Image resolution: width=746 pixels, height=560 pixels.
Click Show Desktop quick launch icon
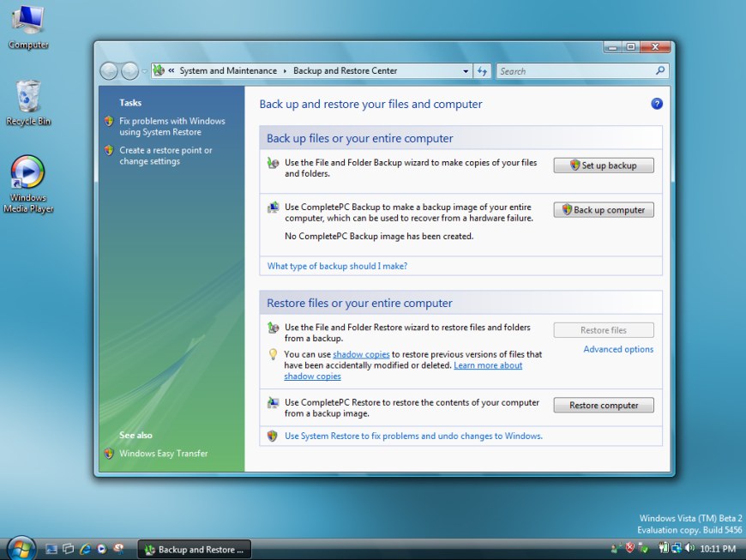click(x=51, y=549)
